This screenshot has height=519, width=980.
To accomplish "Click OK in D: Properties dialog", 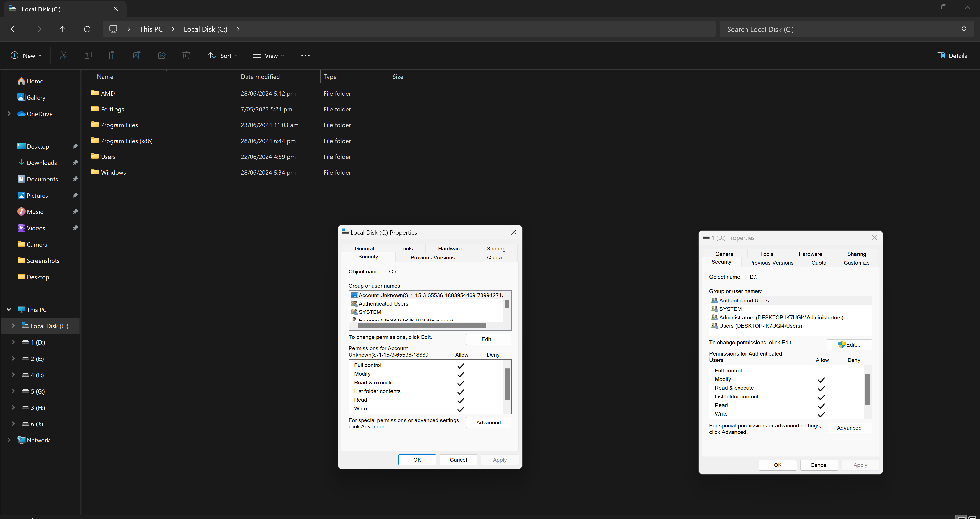I will tap(778, 465).
